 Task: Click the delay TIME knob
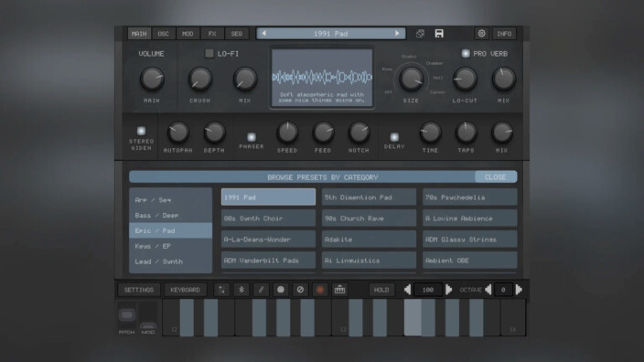430,133
